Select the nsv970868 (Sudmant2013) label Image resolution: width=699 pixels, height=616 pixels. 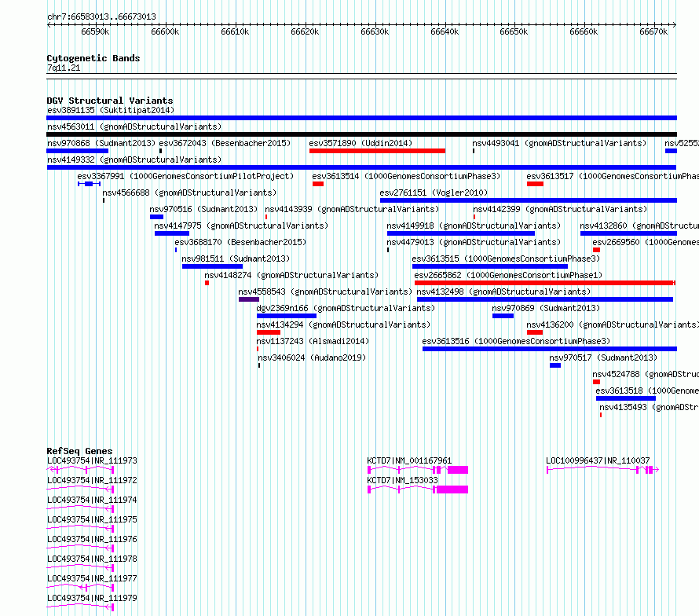click(x=101, y=143)
